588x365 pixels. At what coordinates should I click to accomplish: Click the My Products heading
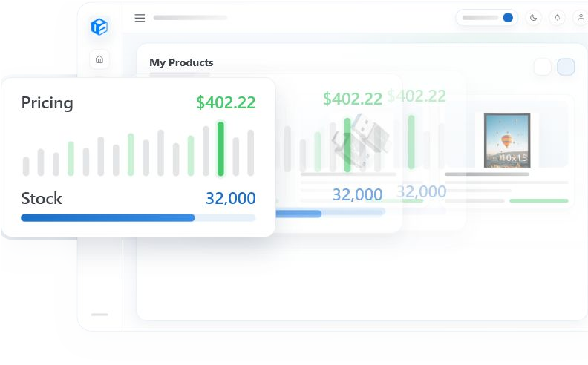(181, 62)
